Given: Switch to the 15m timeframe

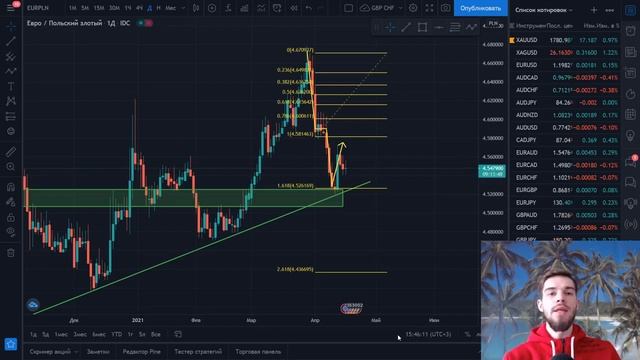Looking at the screenshot, I should 98,8.
